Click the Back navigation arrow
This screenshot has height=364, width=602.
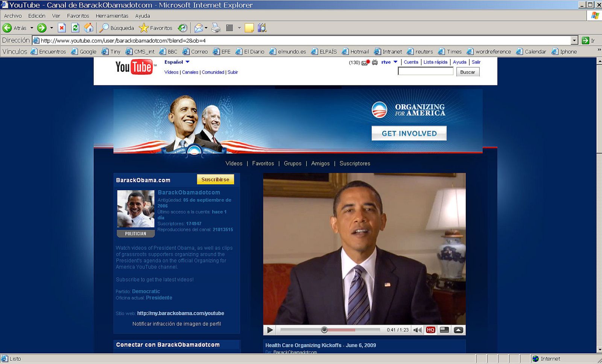pyautogui.click(x=8, y=27)
